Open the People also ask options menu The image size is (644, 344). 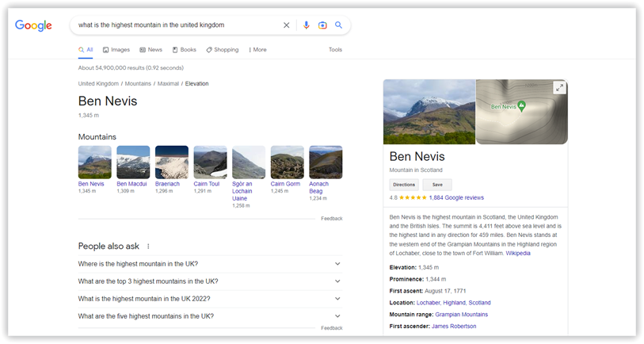click(x=148, y=247)
